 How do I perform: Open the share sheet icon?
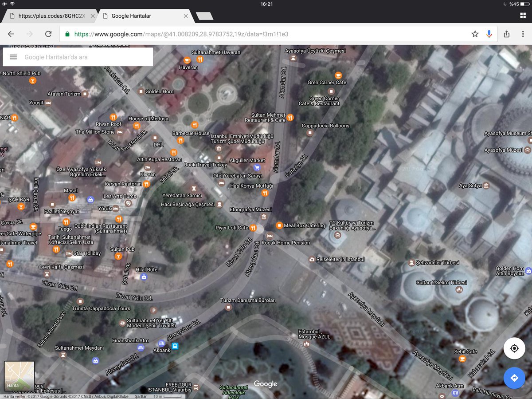(x=507, y=34)
